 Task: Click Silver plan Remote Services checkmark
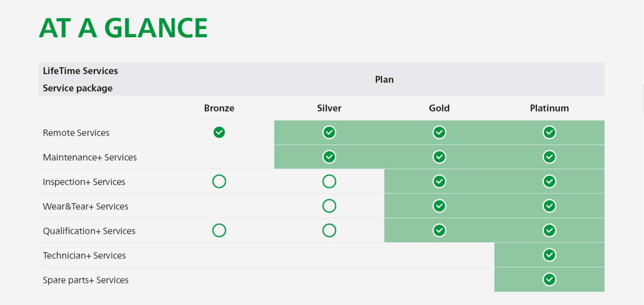329,132
